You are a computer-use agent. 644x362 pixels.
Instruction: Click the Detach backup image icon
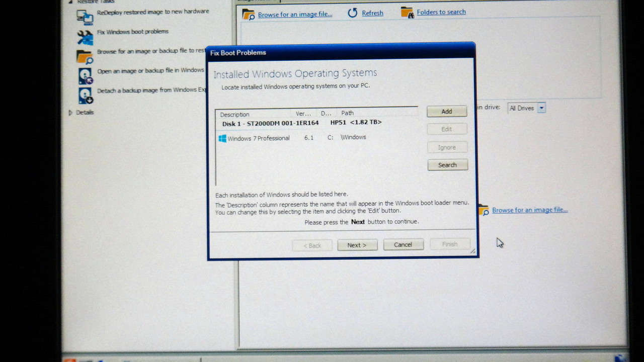86,96
